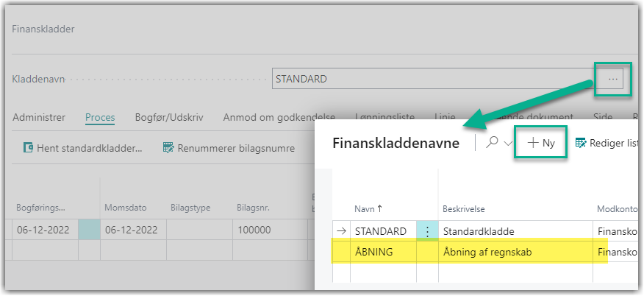Click the Bogføringsdato cell 06-12-2022
Screen dimensions: 644x296
pyautogui.click(x=43, y=230)
